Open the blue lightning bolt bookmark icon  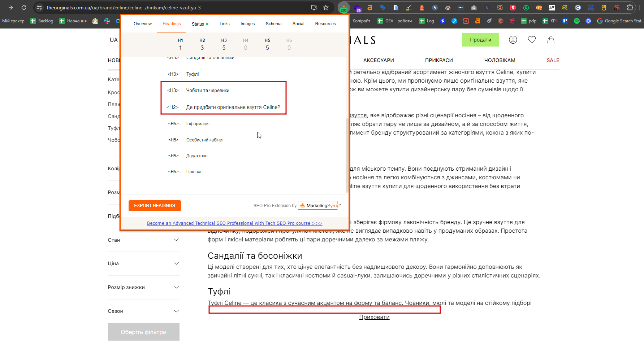coord(443,21)
